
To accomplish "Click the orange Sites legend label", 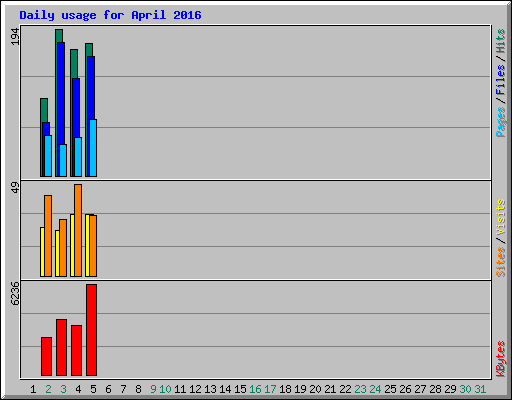I will (x=500, y=262).
